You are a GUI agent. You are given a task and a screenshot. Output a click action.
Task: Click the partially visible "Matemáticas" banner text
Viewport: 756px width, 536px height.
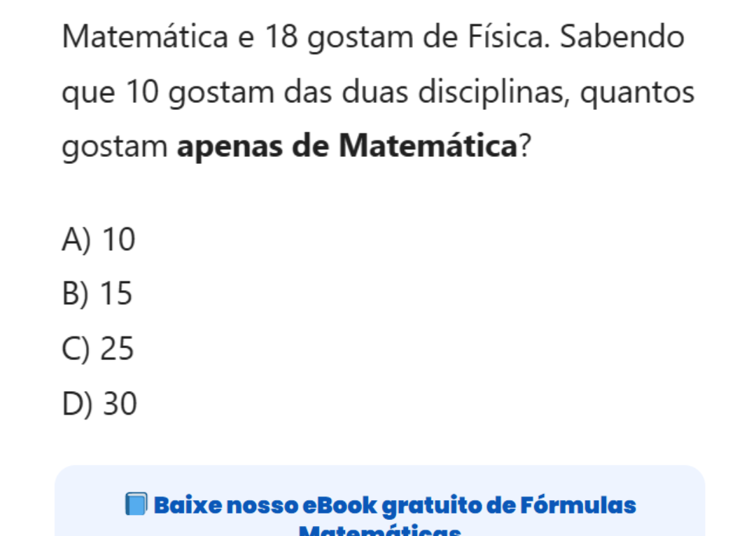[x=380, y=530]
